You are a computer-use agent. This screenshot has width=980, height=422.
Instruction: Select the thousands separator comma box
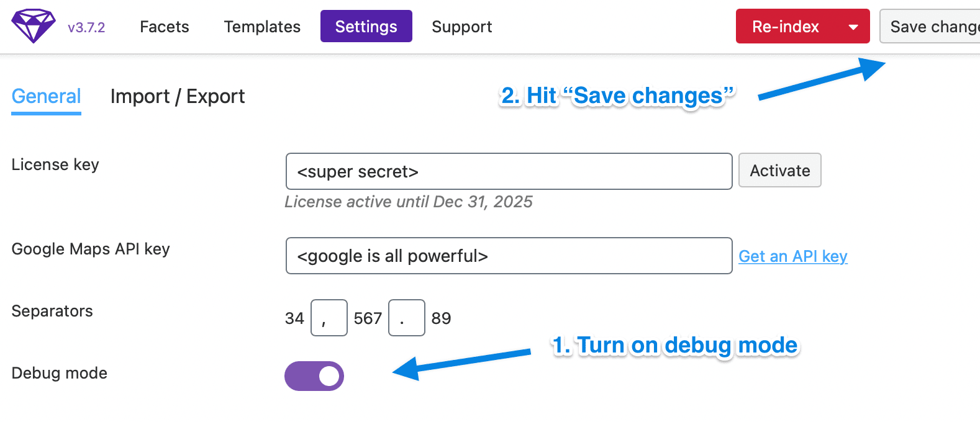pyautogui.click(x=329, y=318)
